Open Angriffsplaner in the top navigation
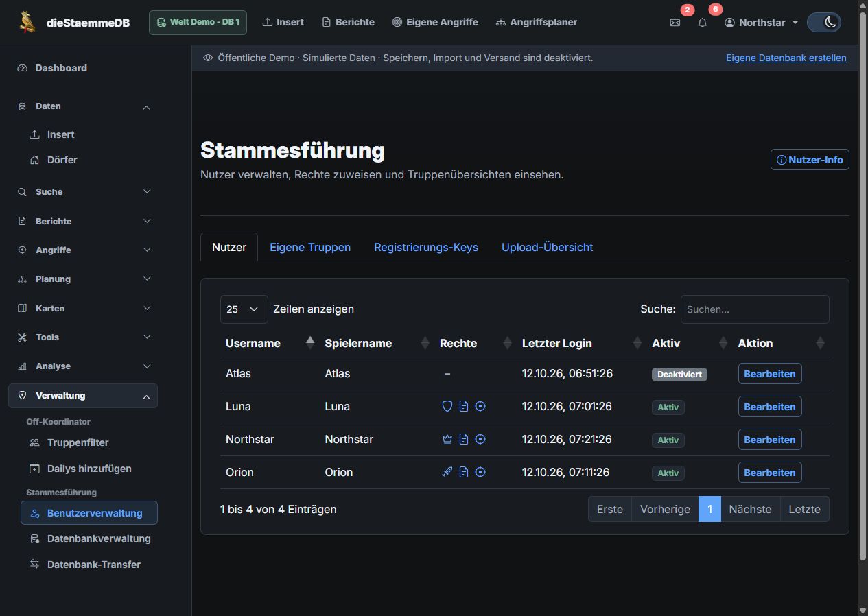Screen dimensions: 868x616 537,23
